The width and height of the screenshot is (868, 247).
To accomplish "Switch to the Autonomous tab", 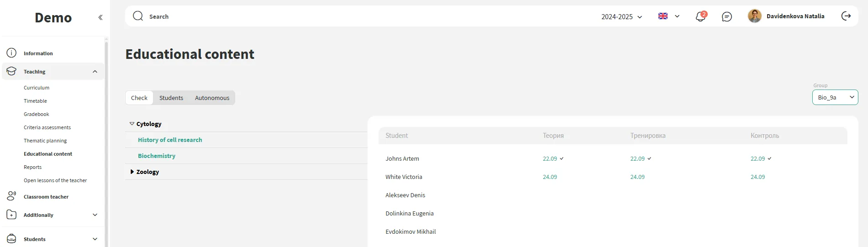I will pos(212,98).
